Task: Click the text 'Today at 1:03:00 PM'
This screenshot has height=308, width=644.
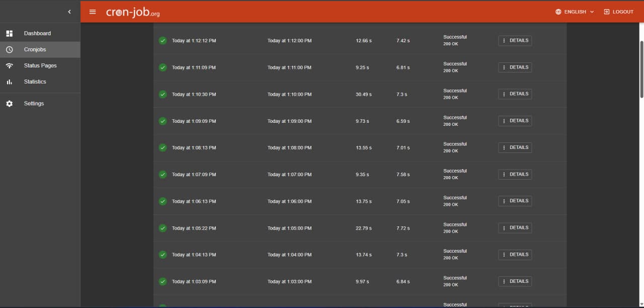Action: 289,281
